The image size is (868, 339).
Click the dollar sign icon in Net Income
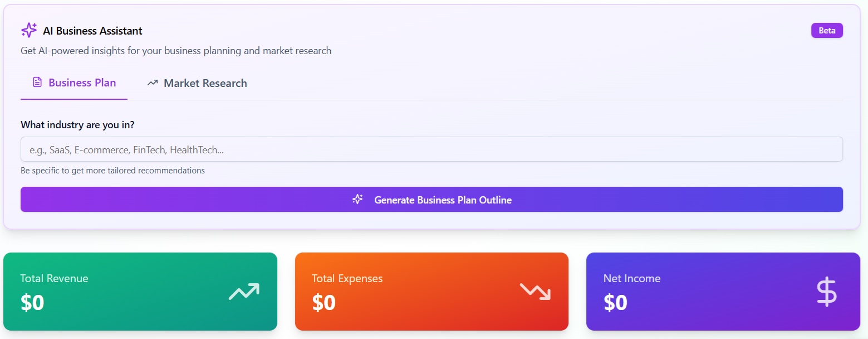click(x=826, y=292)
